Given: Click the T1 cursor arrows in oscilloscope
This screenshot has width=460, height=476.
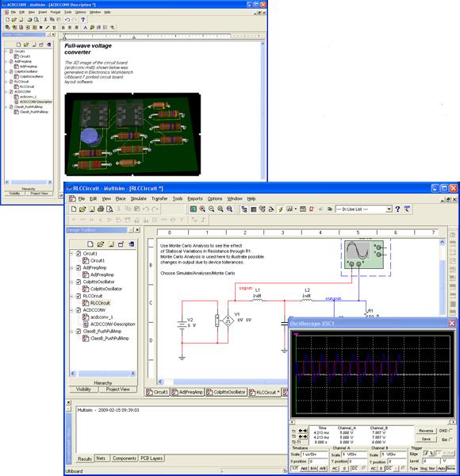Looking at the screenshot, I should point(303,431).
